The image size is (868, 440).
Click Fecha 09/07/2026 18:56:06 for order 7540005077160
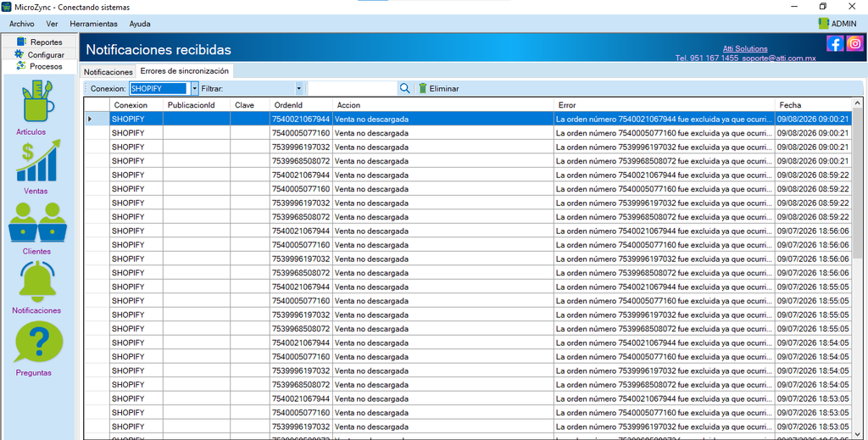pos(813,245)
